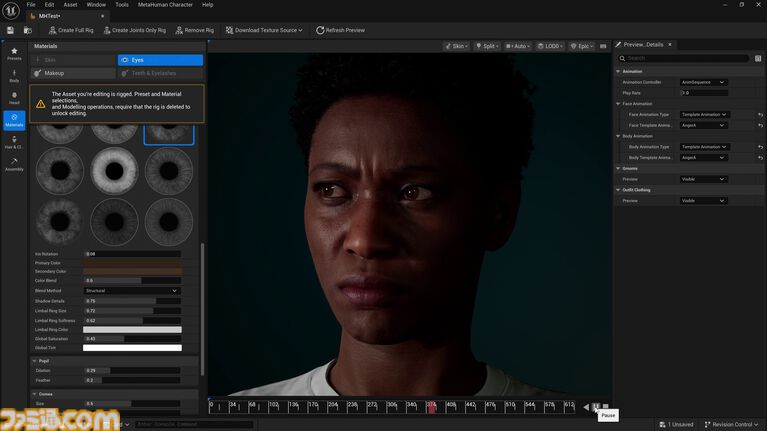
Task: Click the Global Tint white swatch
Action: pyautogui.click(x=132, y=348)
